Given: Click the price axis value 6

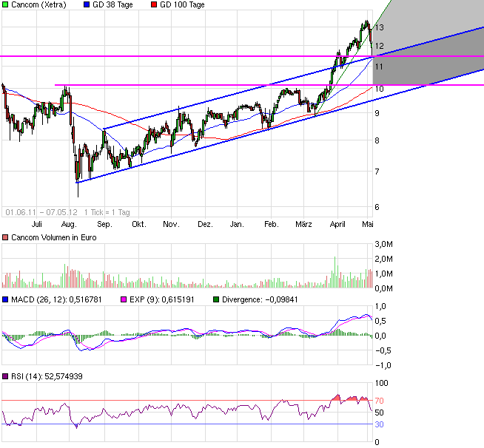Looking at the screenshot, I should (377, 207).
